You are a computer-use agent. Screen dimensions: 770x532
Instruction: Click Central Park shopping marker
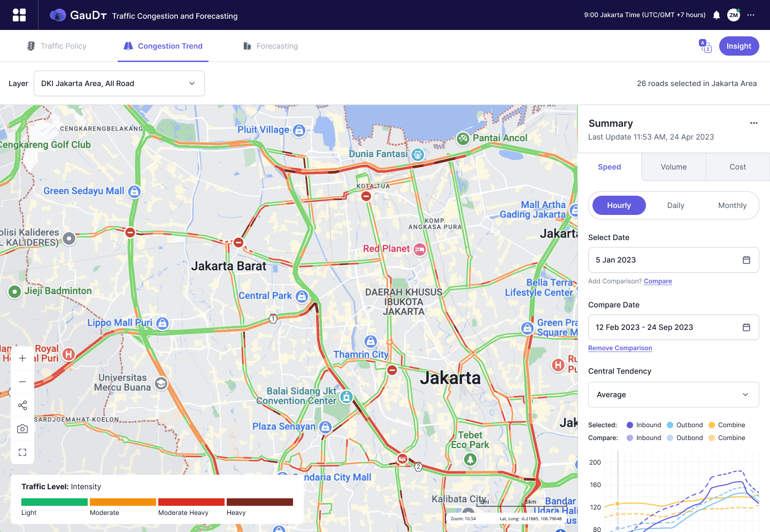point(302,296)
